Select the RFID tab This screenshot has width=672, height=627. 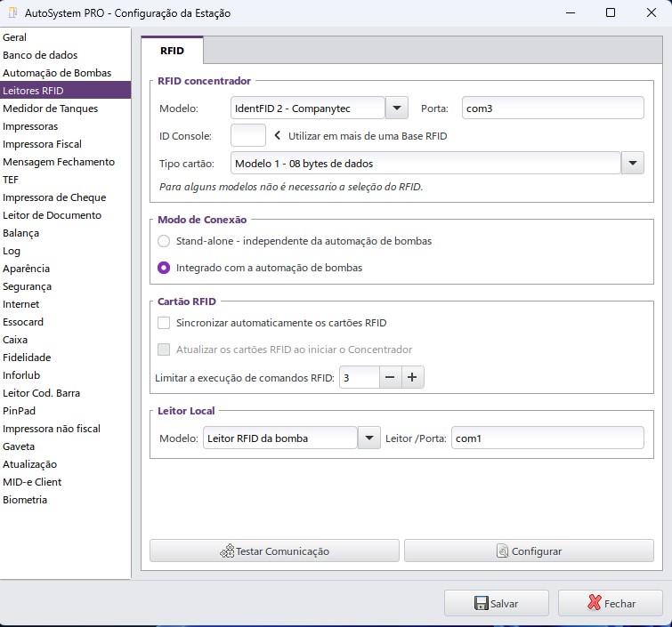pyautogui.click(x=172, y=51)
